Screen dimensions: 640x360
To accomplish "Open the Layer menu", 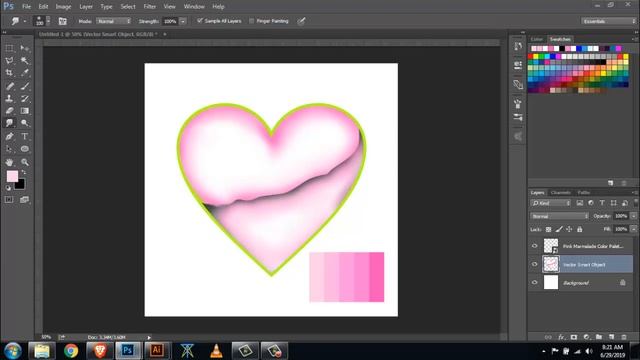I will coord(86,7).
